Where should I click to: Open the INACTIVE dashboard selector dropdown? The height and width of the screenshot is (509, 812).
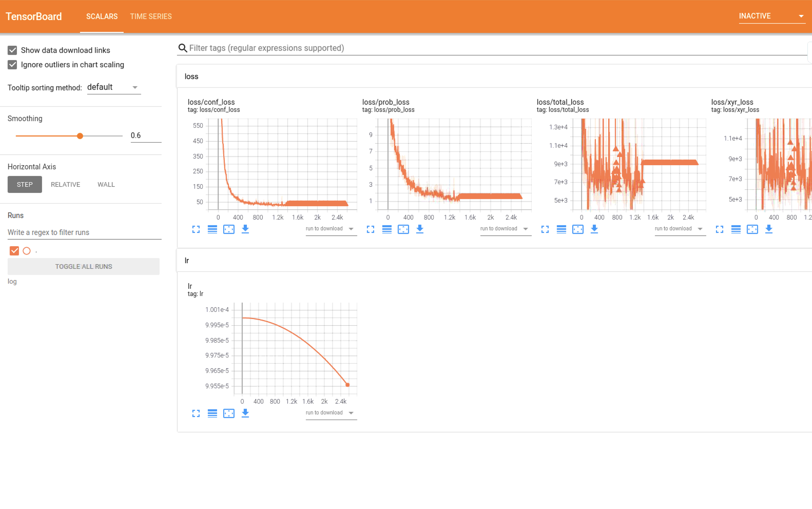(x=772, y=16)
